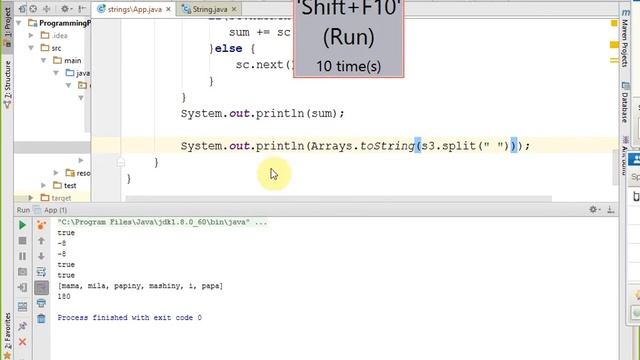Select the target folder in project tree
The image size is (640, 360).
[x=56, y=198]
